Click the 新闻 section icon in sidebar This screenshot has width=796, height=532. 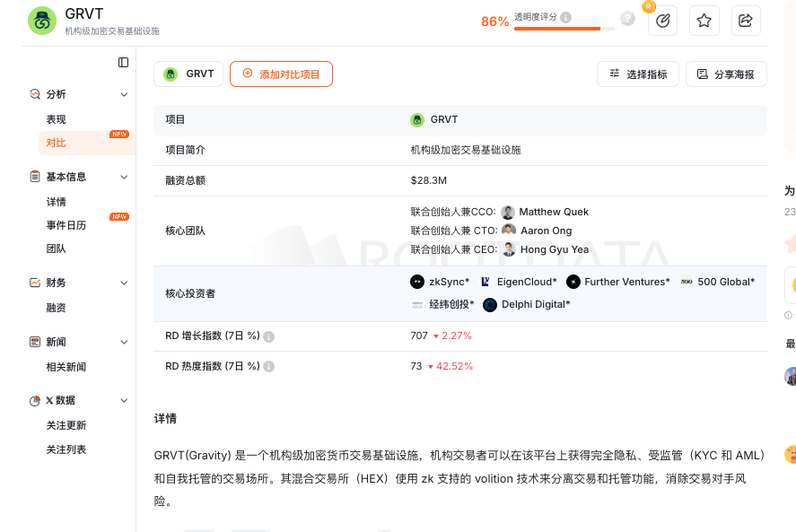(35, 342)
